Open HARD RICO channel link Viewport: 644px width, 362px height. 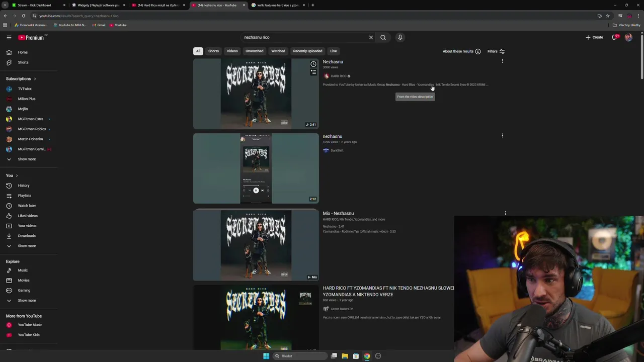click(338, 76)
